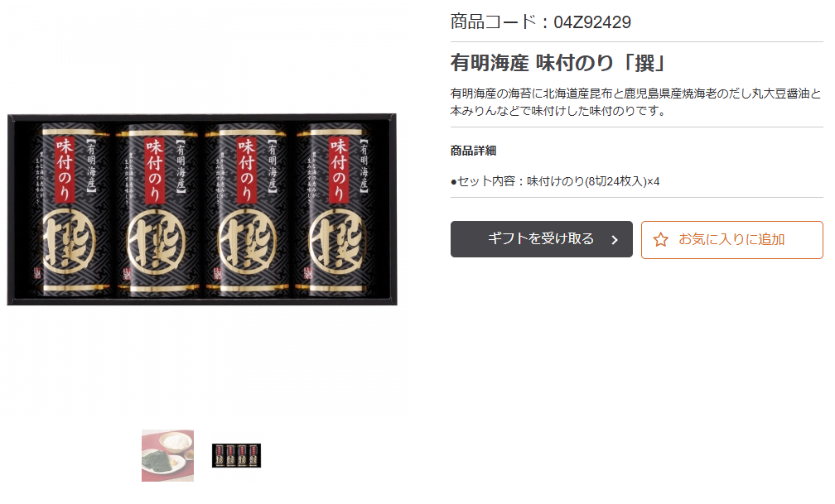The width and height of the screenshot is (835, 504).
Task: Click the second line of description 本みりんなどで味付け
Action: coord(557,111)
